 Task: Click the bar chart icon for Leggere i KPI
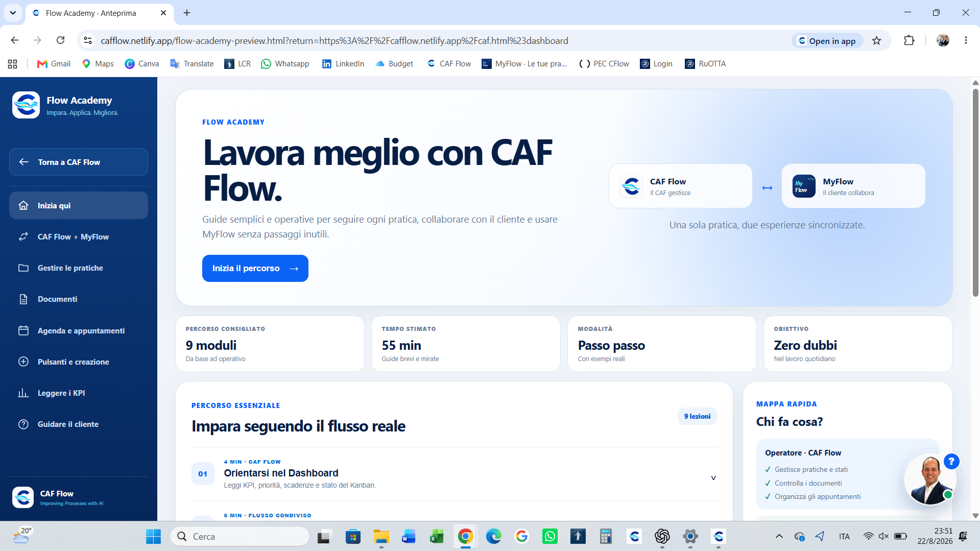pos(23,393)
